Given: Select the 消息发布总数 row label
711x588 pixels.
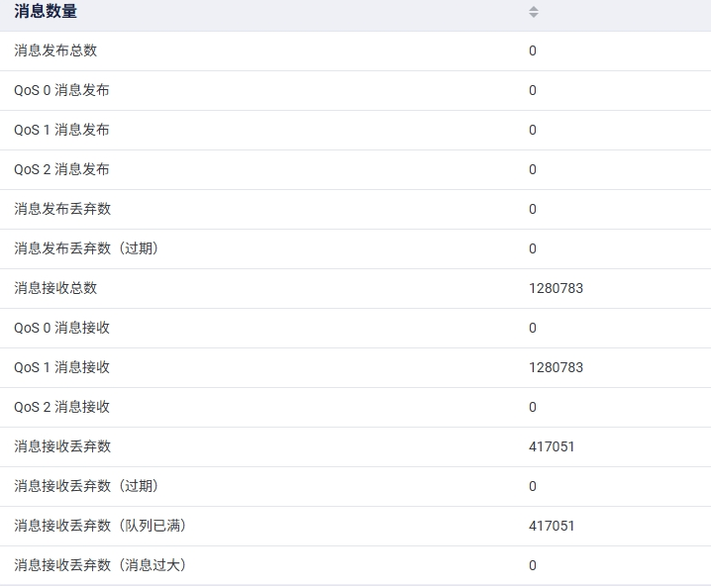Looking at the screenshot, I should coord(55,50).
